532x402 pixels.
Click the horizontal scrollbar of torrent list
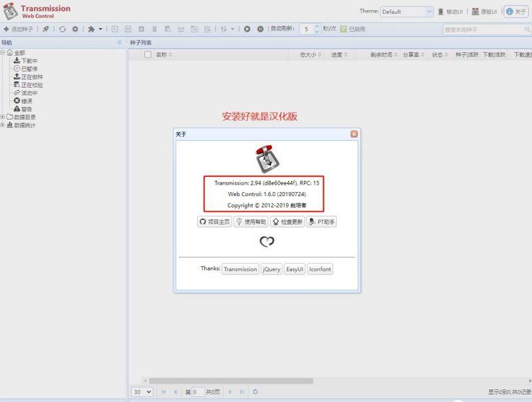[231, 381]
